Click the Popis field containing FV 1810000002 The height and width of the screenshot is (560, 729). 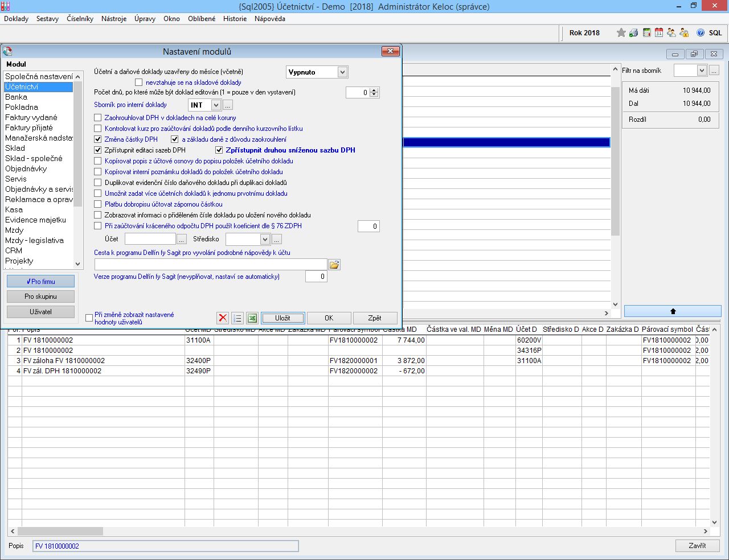165,546
